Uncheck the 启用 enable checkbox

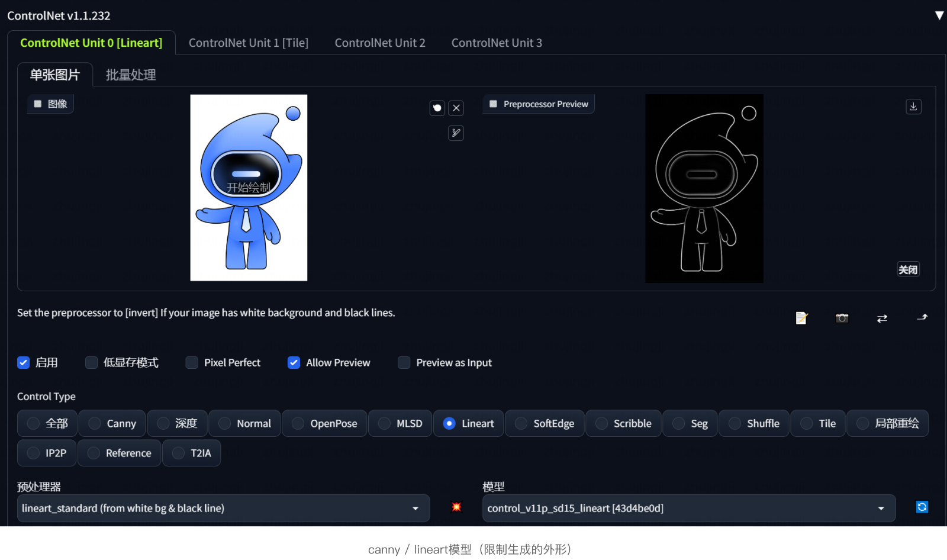coord(24,362)
